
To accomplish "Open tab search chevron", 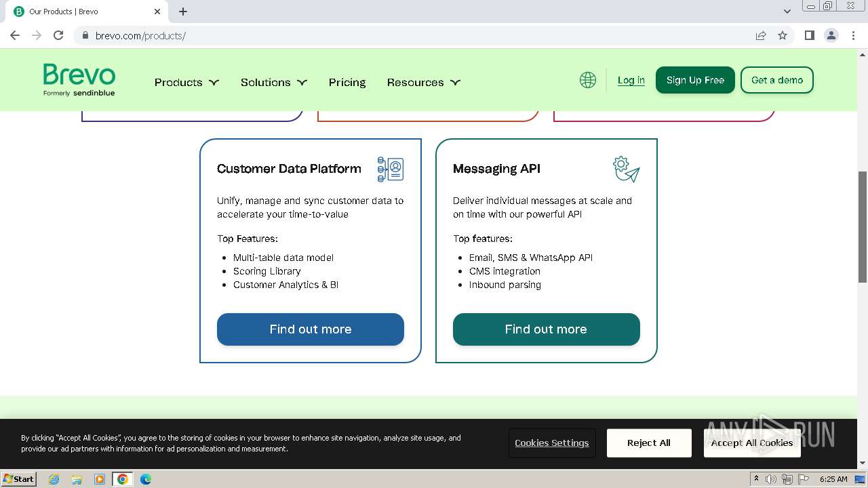I will click(x=787, y=12).
